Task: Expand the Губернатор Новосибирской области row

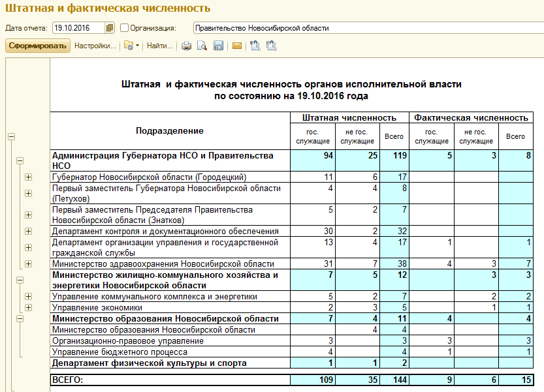Action: 29,177
